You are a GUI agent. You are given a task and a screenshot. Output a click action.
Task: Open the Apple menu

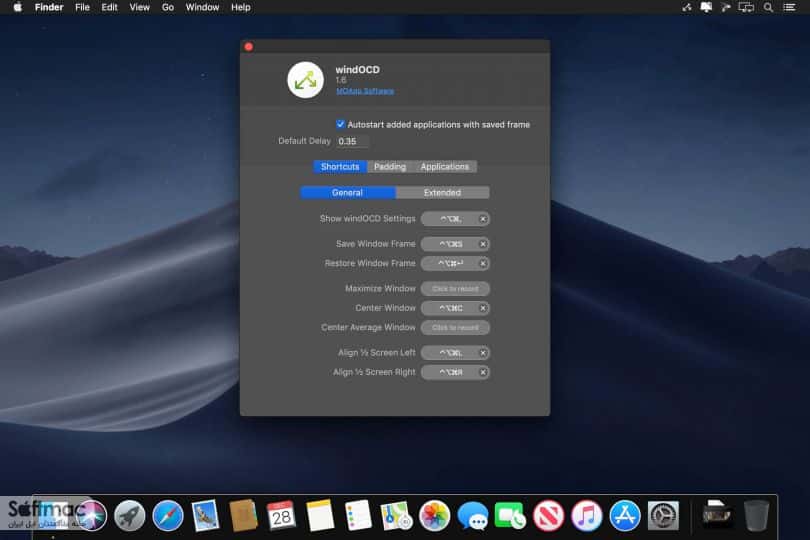tap(18, 7)
